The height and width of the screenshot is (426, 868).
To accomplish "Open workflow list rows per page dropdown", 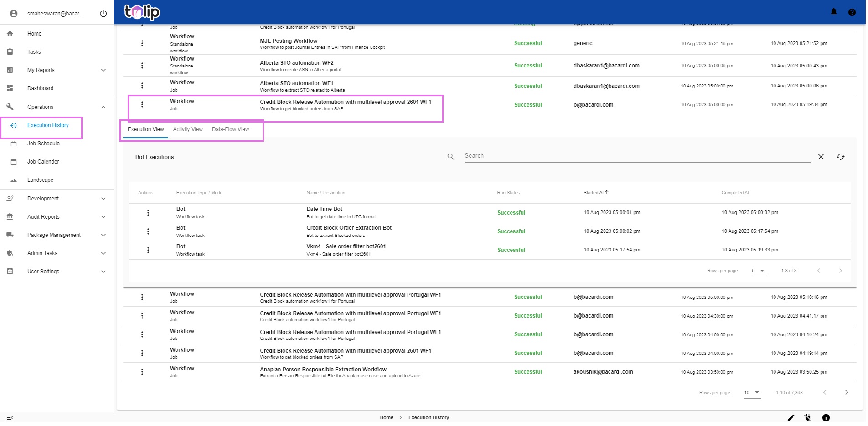I will click(x=752, y=392).
